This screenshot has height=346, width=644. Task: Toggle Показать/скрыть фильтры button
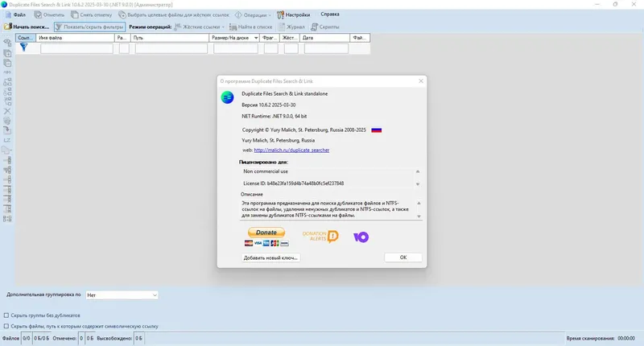click(x=89, y=27)
